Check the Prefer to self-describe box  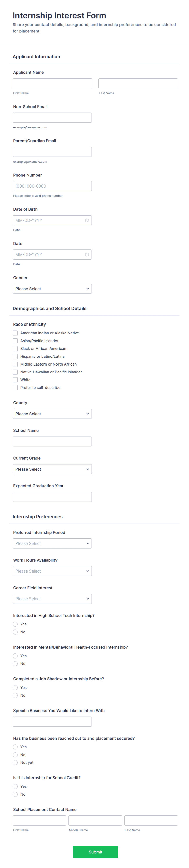tap(15, 387)
